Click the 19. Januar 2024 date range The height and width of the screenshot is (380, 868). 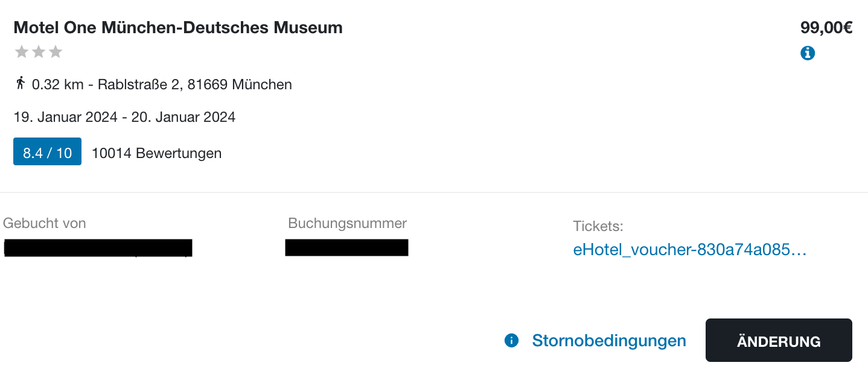124,117
